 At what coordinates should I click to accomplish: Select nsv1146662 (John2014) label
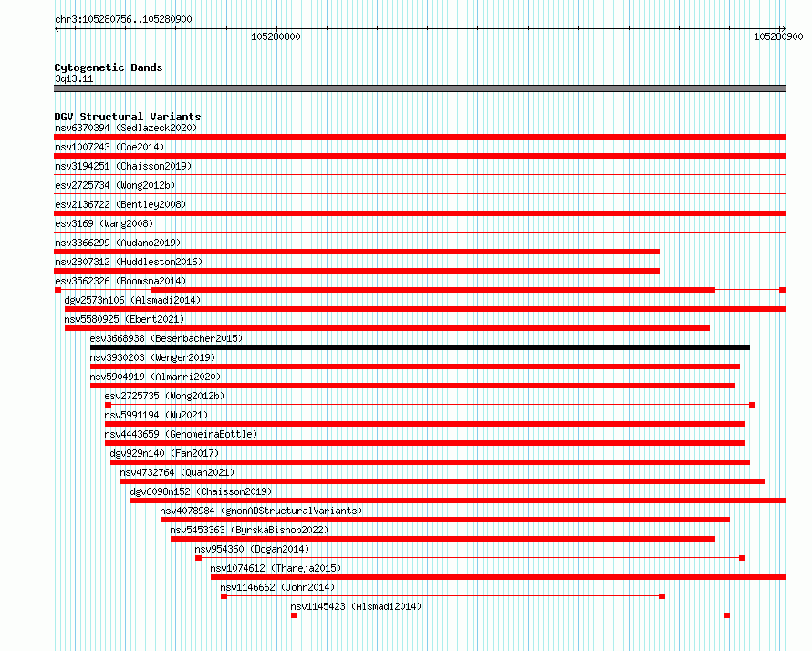coord(277,587)
